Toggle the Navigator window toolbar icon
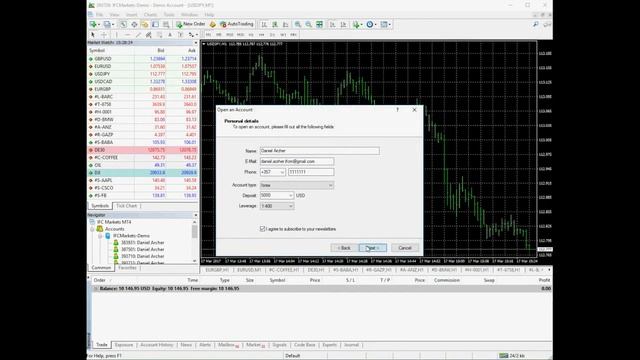The width and height of the screenshot is (640, 360). [144, 24]
